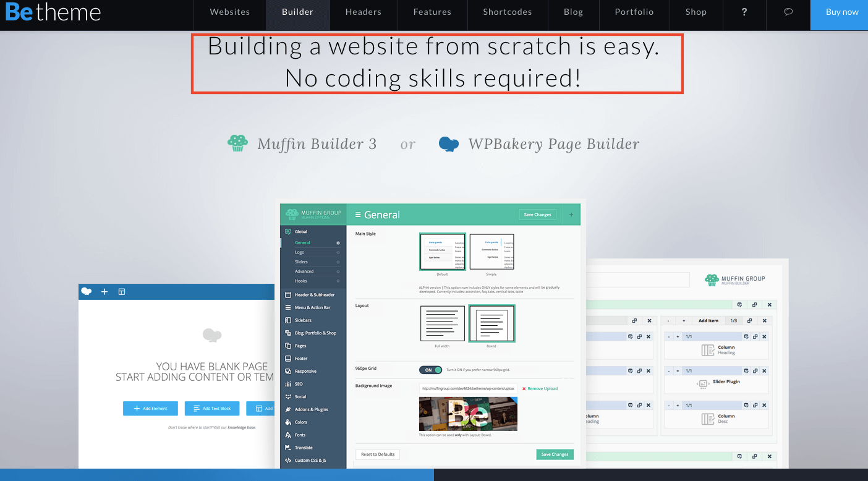This screenshot has height=481, width=868.
Task: Edit the Slider Plugin item
Action: [746, 371]
